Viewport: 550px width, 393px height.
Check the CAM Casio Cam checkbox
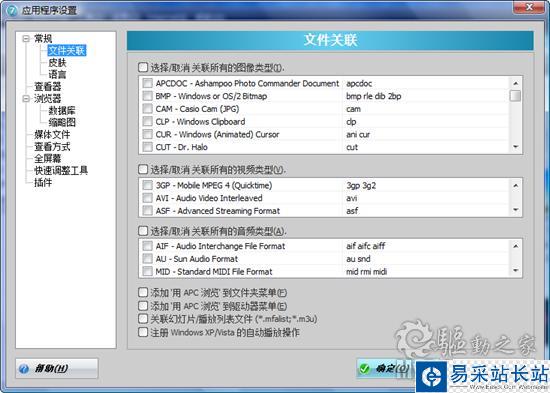[148, 109]
